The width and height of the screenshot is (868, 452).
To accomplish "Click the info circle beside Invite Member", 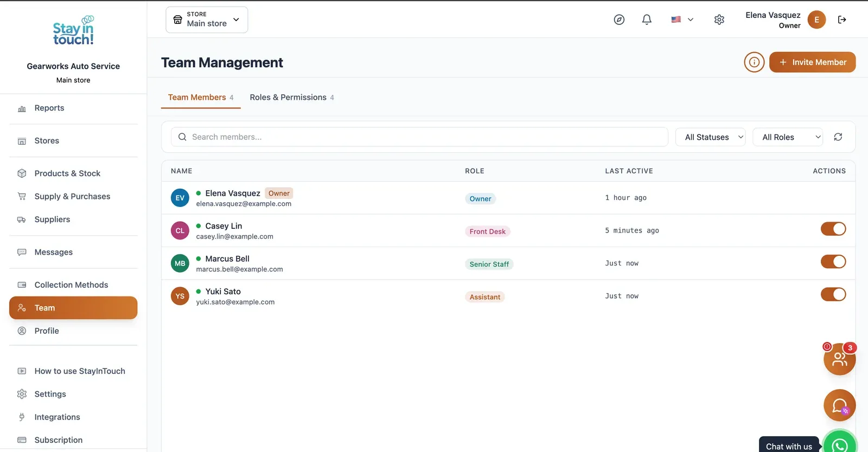I will [754, 62].
